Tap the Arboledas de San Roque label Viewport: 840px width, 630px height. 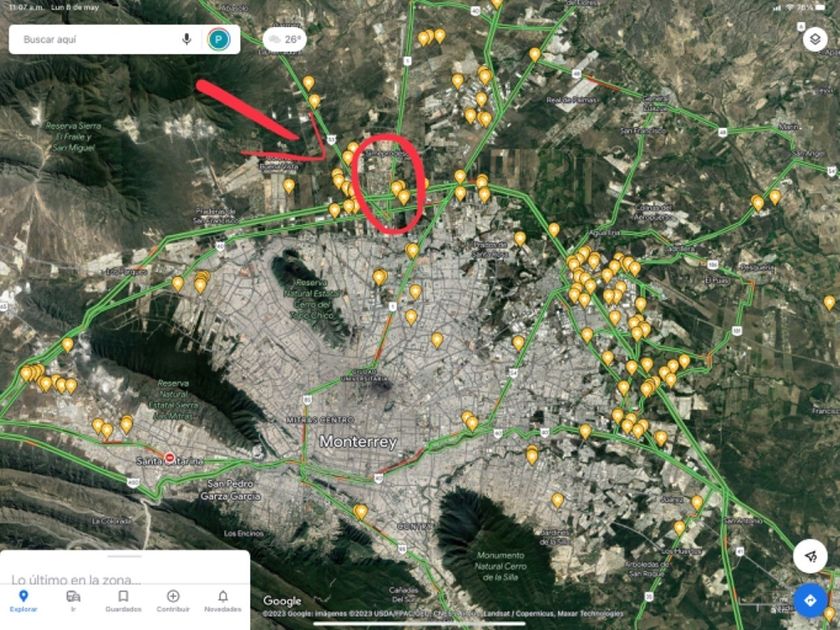coord(648,569)
